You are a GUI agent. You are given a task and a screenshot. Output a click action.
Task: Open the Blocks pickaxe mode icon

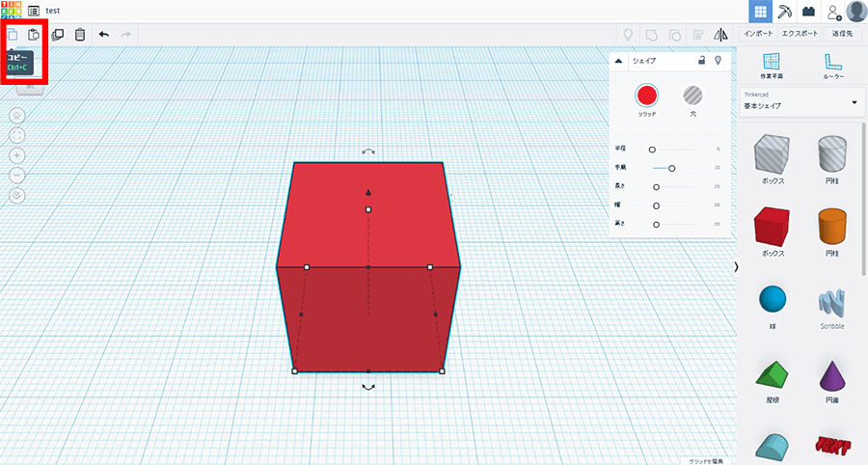[784, 11]
